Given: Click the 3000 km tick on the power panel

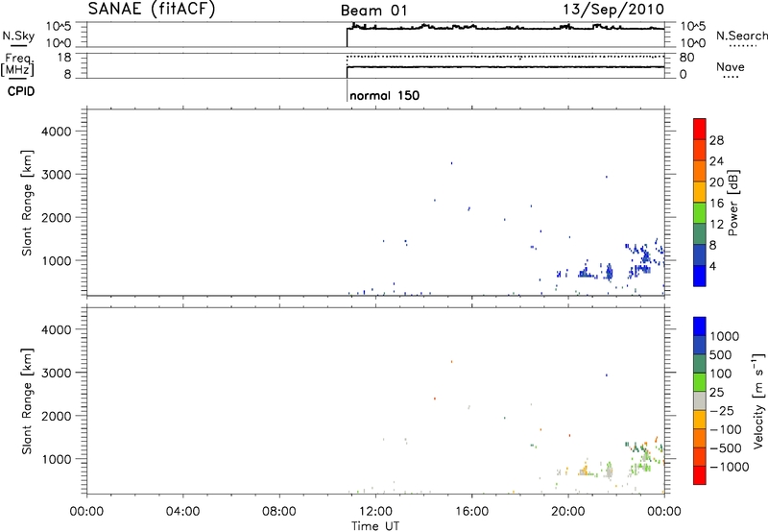Looking at the screenshot, I should pos(57,175).
